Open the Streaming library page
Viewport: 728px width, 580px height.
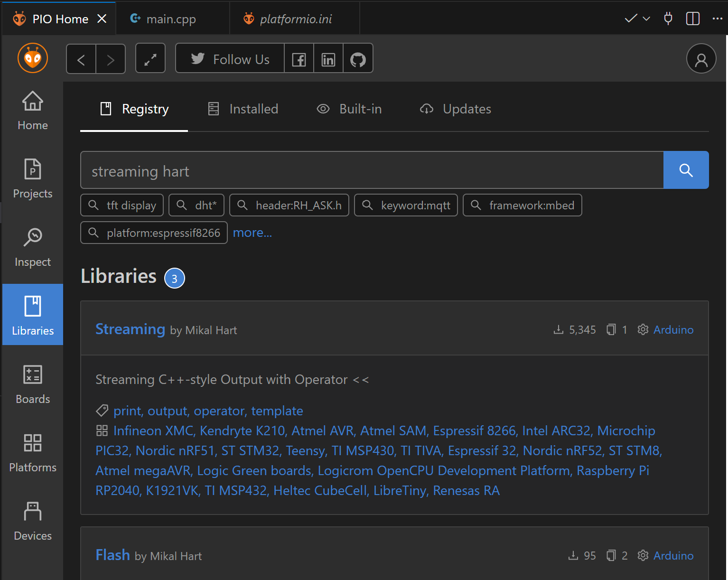(130, 329)
